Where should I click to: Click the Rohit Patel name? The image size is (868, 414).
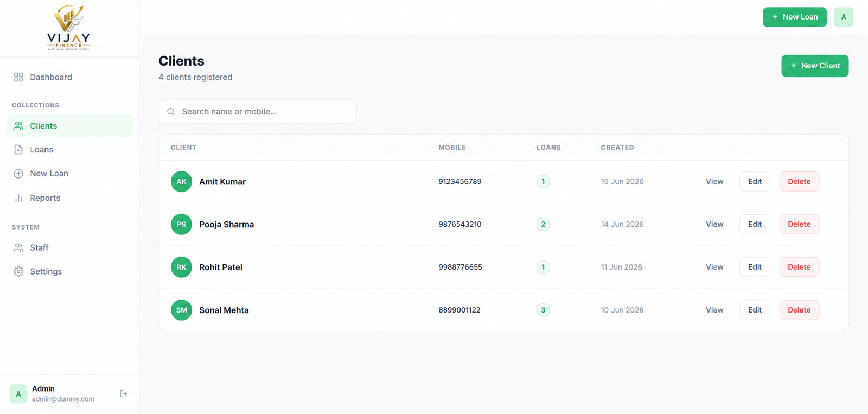tap(221, 267)
